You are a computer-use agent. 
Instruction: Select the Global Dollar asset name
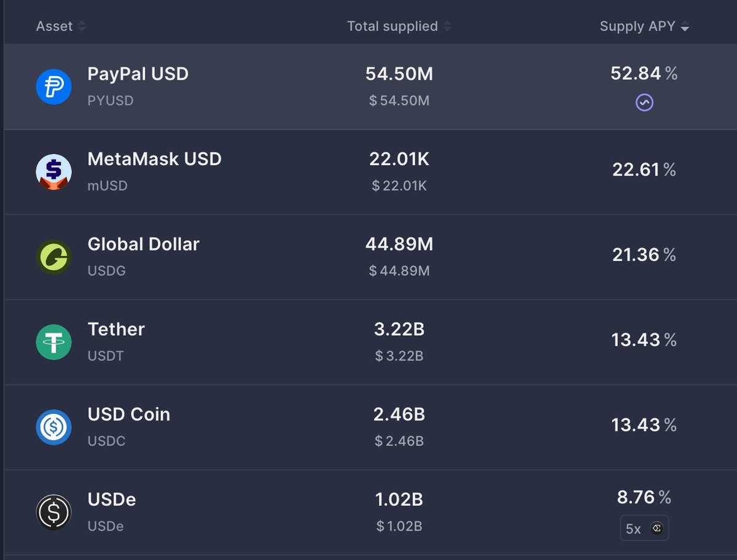[144, 244]
